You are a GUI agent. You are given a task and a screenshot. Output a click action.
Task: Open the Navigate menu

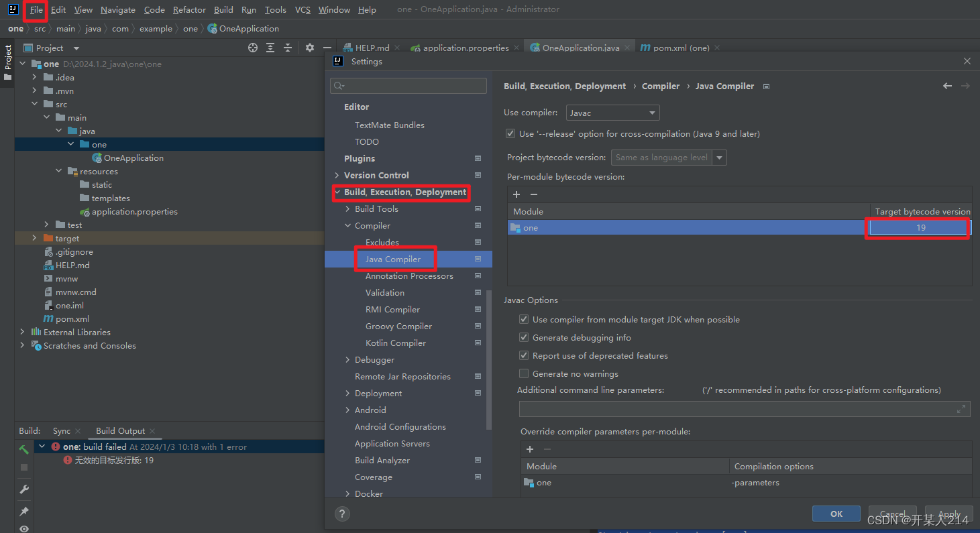[x=118, y=10]
